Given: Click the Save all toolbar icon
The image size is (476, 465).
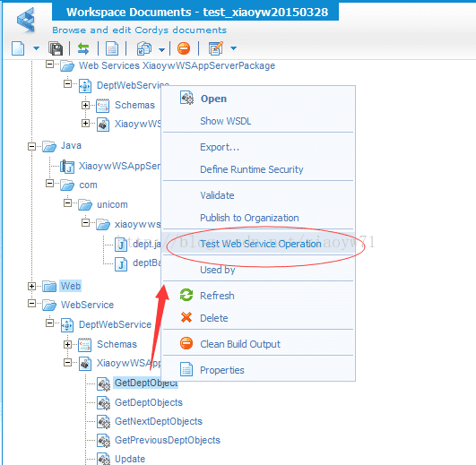Looking at the screenshot, I should 56,48.
